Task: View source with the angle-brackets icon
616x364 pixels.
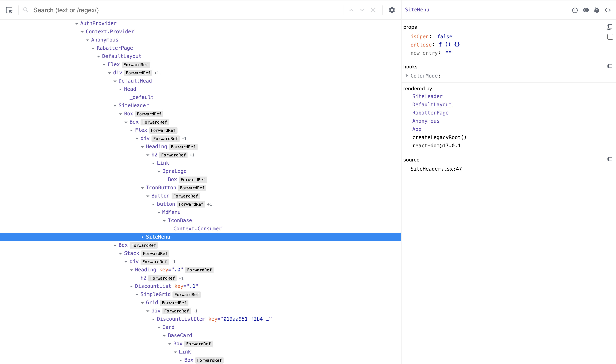Action: coord(608,10)
